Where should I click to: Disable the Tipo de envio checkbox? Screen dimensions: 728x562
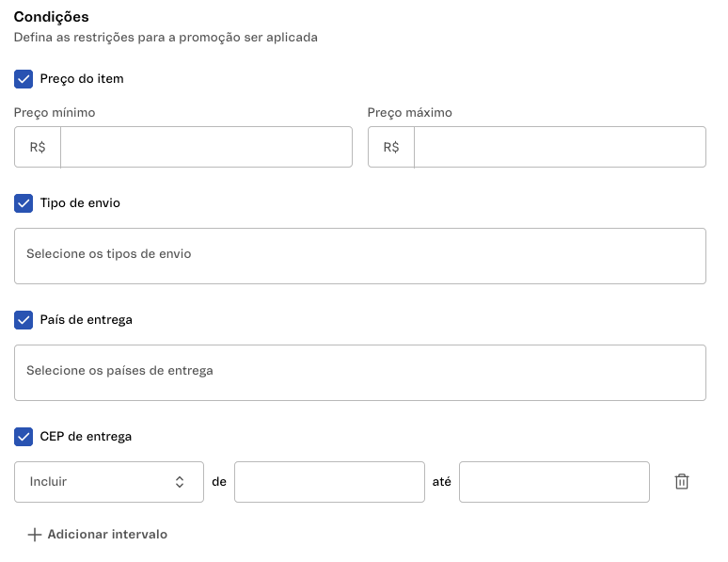(24, 203)
